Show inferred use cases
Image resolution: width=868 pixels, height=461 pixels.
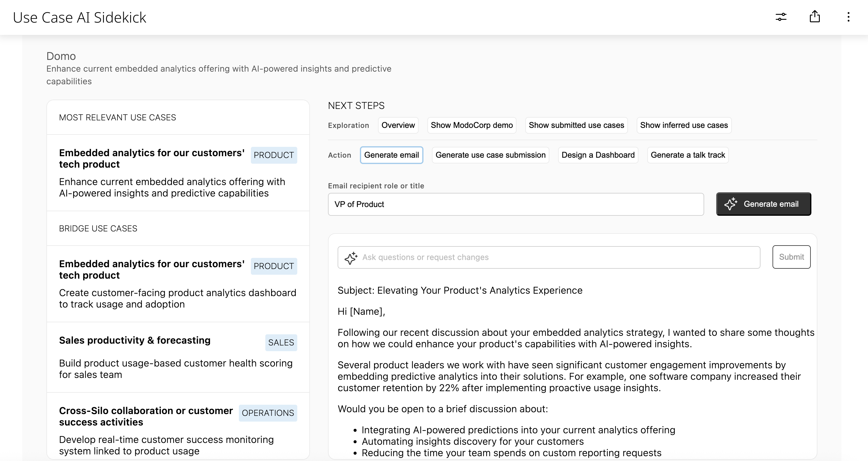click(684, 125)
